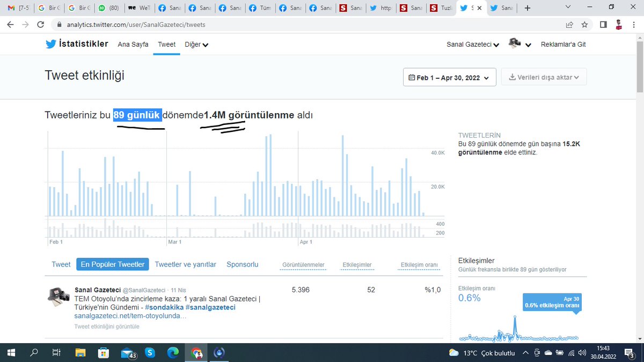Click the Etkileşim oranı column header
The width and height of the screenshot is (644, 362).
pos(419,265)
